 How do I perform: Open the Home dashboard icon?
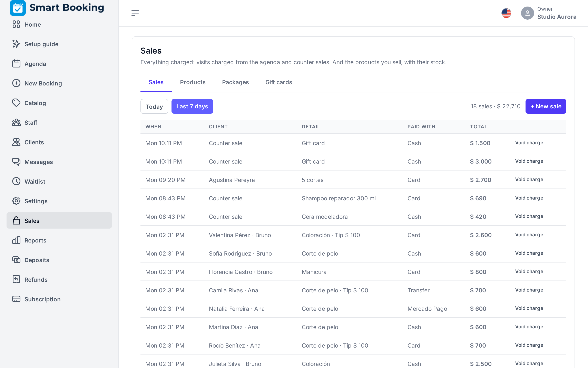(16, 24)
